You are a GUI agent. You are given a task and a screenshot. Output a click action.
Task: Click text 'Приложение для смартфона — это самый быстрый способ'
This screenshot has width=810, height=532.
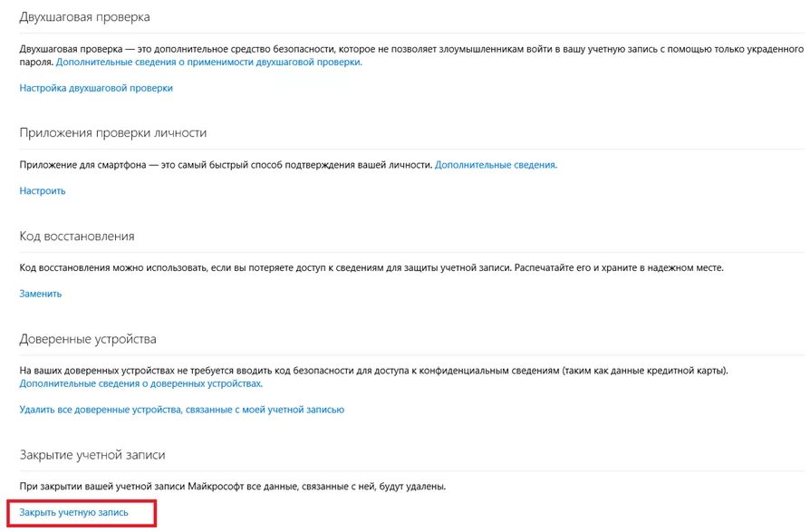pos(150,165)
